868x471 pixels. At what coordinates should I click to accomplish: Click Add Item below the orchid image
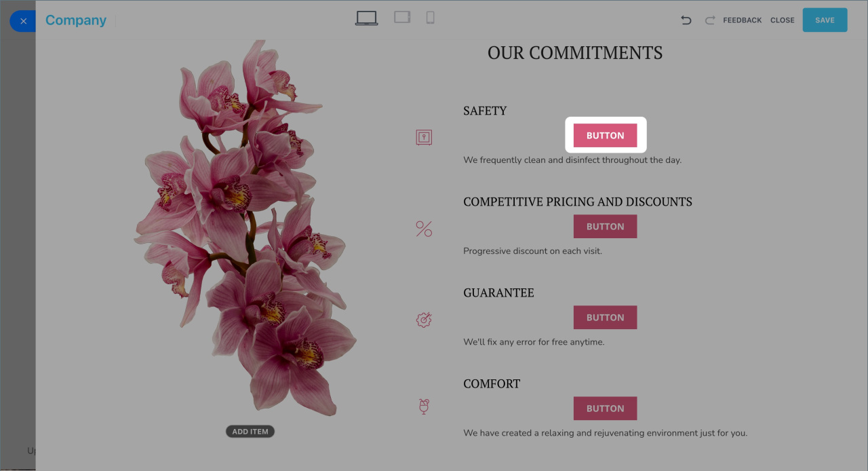(250, 432)
